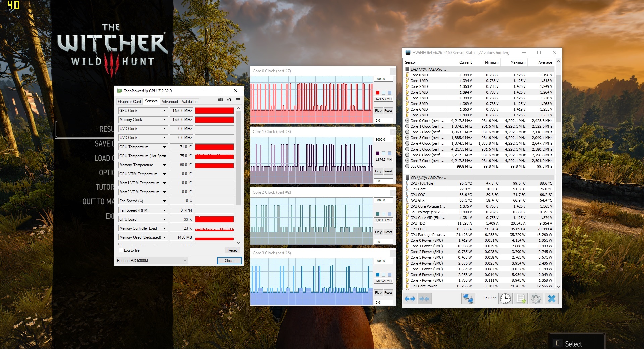Click Core 0 graph max value 5000.0 field
The width and height of the screenshot is (644, 349).
coord(383,79)
